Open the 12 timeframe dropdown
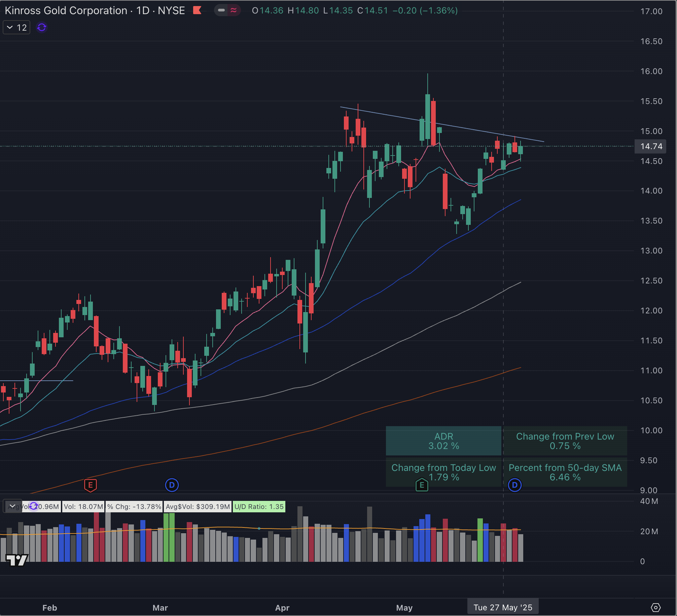The width and height of the screenshot is (677, 616). point(16,28)
